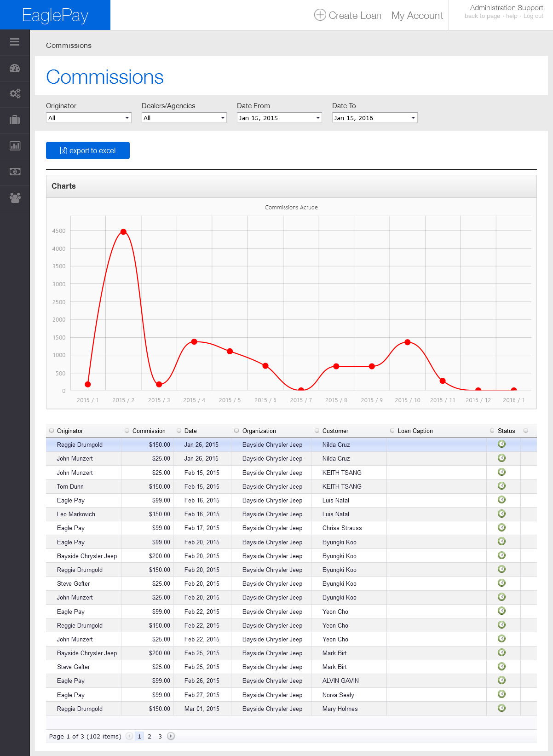Open the Originator column filter icon

[52, 431]
